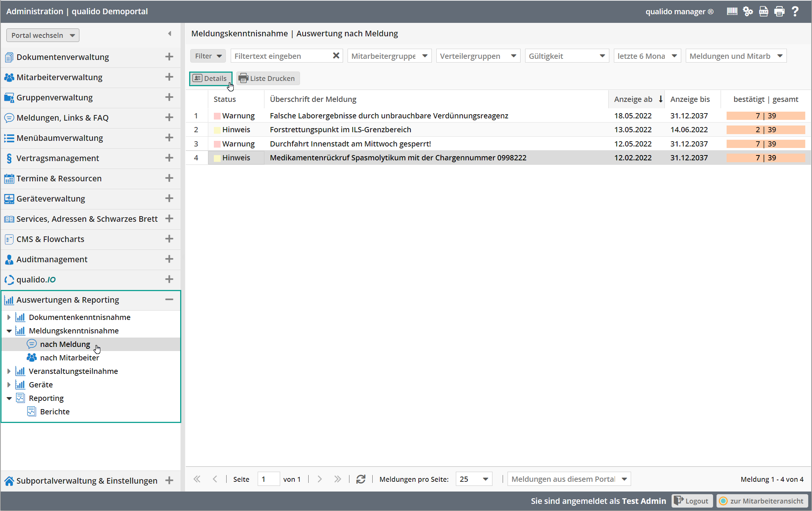
Task: Click the date 13.05.2022 cell
Action: point(633,130)
